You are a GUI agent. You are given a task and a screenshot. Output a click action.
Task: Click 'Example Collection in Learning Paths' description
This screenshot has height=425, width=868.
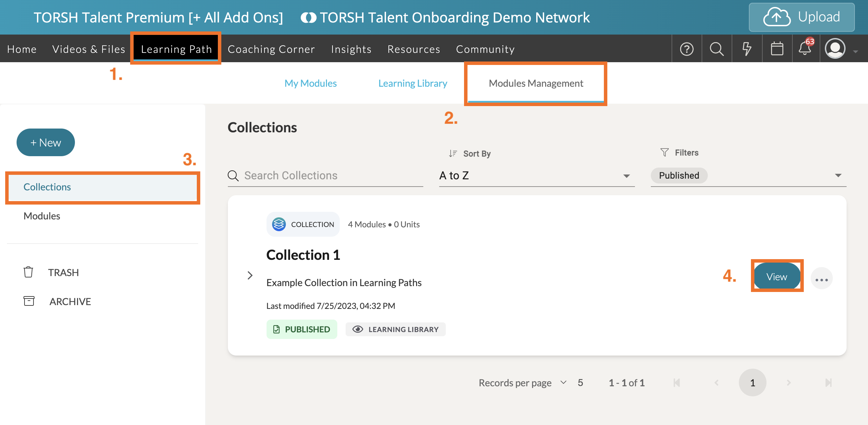[x=344, y=283]
